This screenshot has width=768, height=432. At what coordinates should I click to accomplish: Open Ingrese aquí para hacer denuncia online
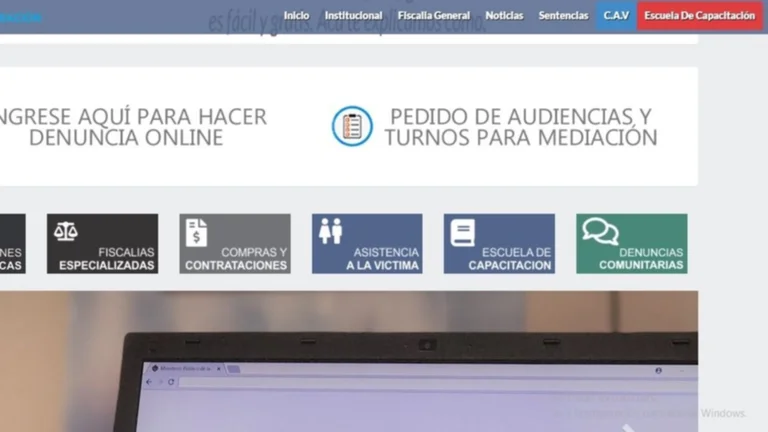point(132,127)
